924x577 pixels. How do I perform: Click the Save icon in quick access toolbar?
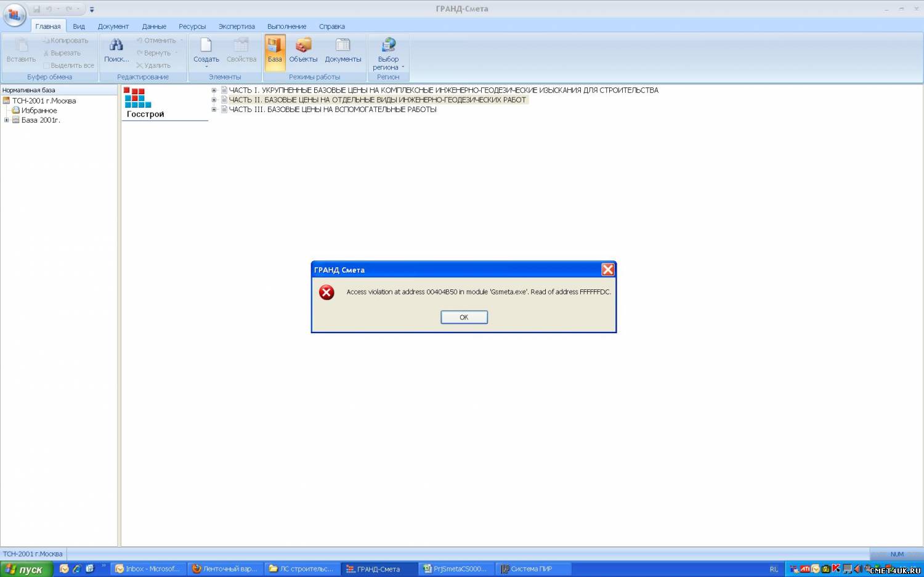pyautogui.click(x=37, y=9)
